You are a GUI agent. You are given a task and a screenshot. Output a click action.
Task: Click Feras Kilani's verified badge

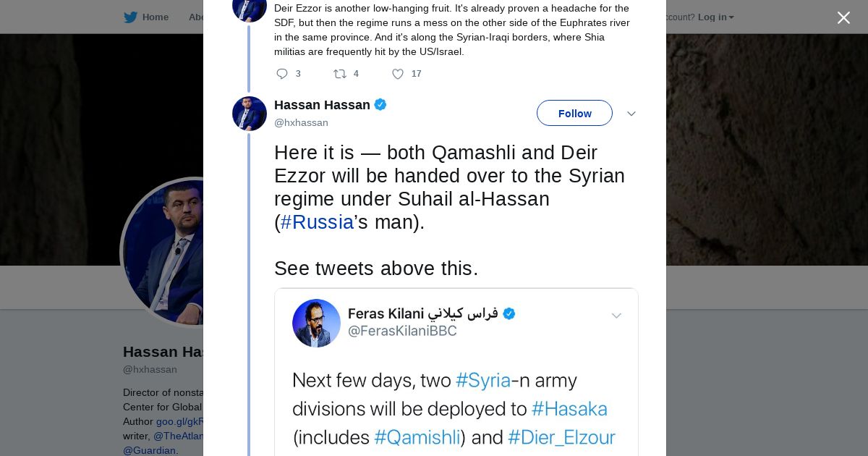pyautogui.click(x=509, y=313)
